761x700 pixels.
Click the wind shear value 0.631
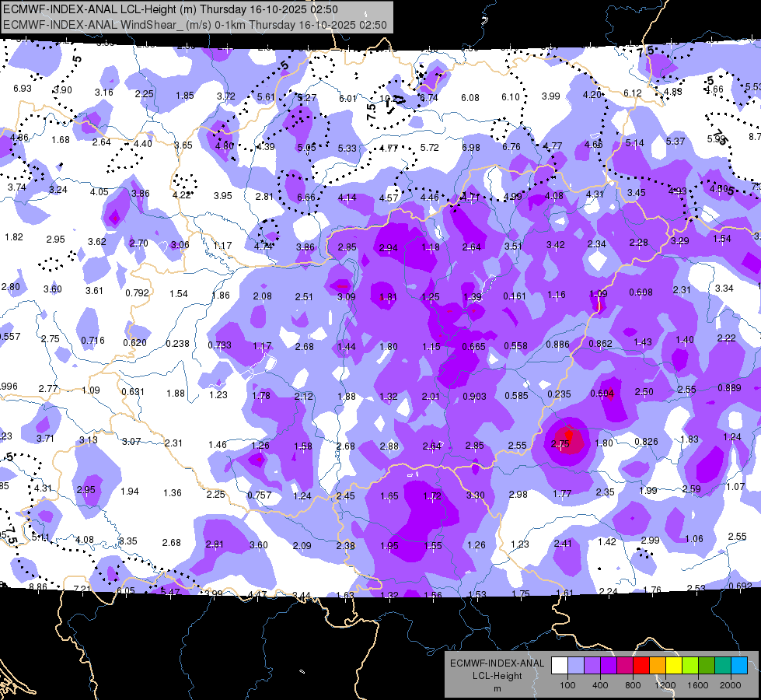pyautogui.click(x=133, y=391)
